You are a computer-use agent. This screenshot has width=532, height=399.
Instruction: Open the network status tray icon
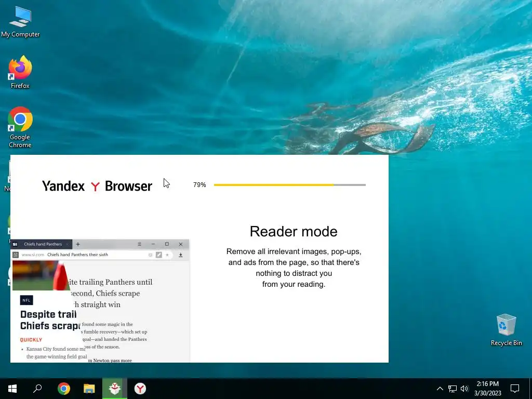pos(453,389)
